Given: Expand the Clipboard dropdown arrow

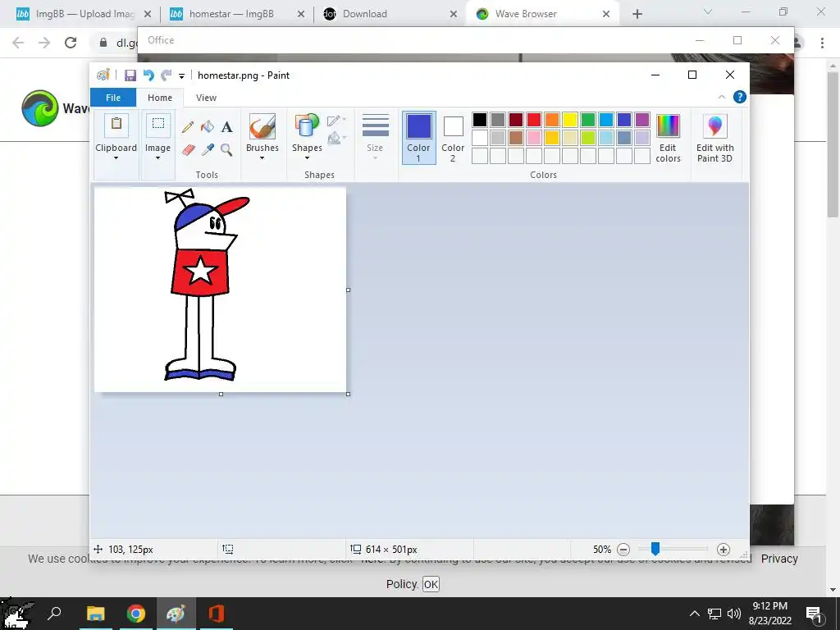Looking at the screenshot, I should click(116, 158).
